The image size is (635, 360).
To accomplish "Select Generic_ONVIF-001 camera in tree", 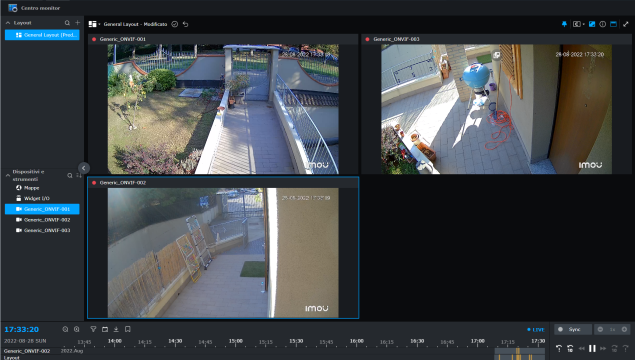I will (42, 209).
